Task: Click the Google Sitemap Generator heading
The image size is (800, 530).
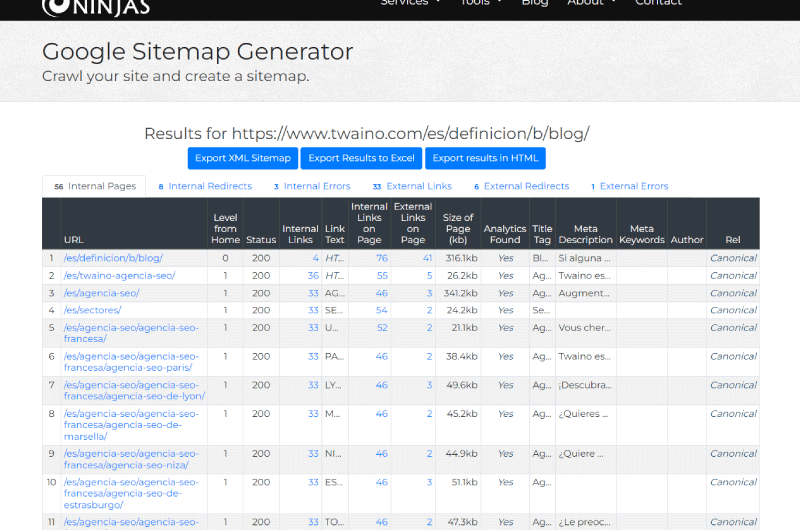Action: tap(197, 52)
